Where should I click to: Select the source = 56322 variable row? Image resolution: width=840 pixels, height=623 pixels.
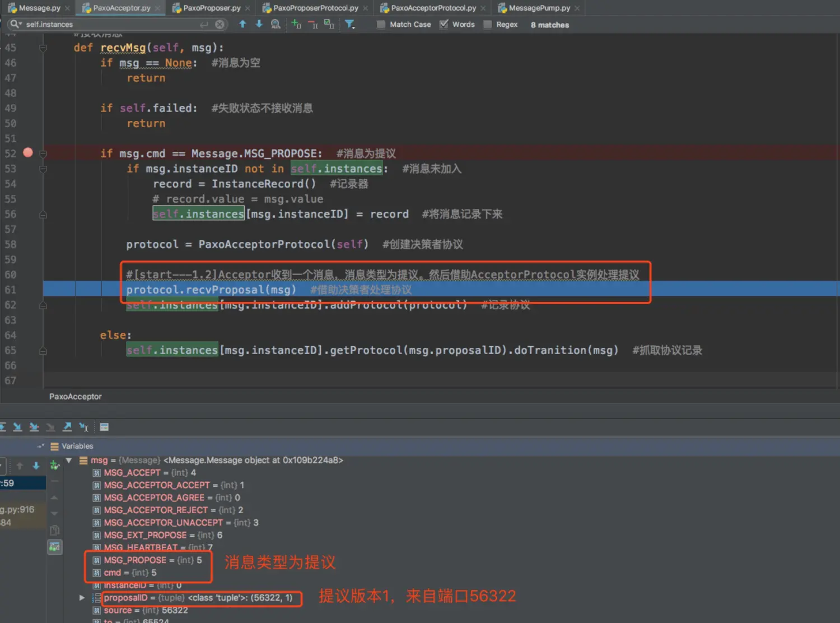[x=140, y=610]
